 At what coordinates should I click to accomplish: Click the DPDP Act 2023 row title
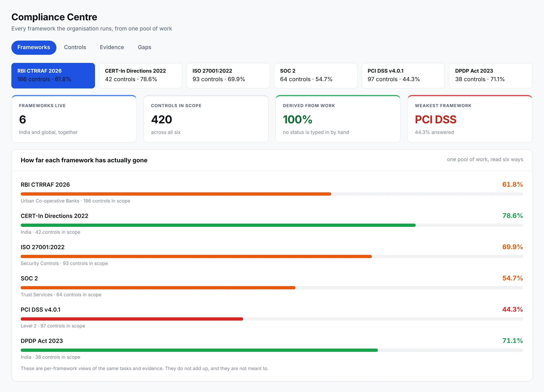pyautogui.click(x=42, y=341)
